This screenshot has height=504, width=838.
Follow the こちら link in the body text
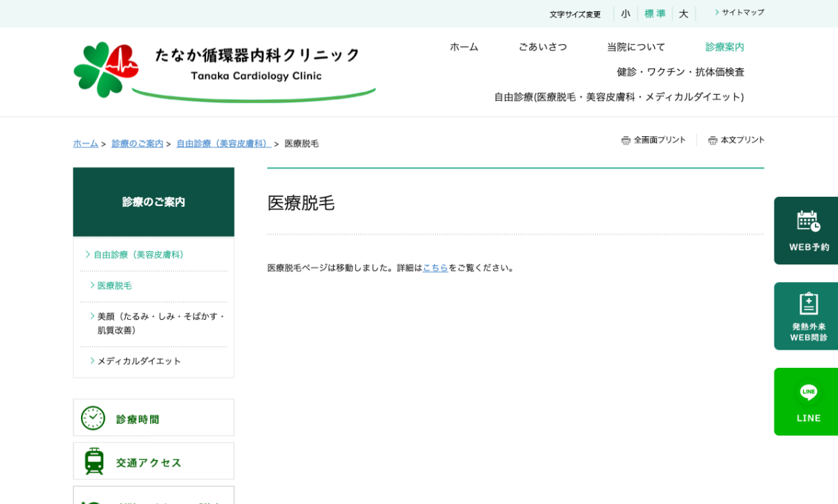click(x=435, y=268)
